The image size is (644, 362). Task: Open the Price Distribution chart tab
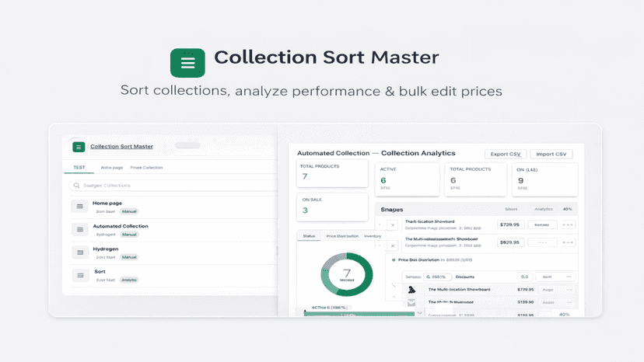click(x=342, y=236)
